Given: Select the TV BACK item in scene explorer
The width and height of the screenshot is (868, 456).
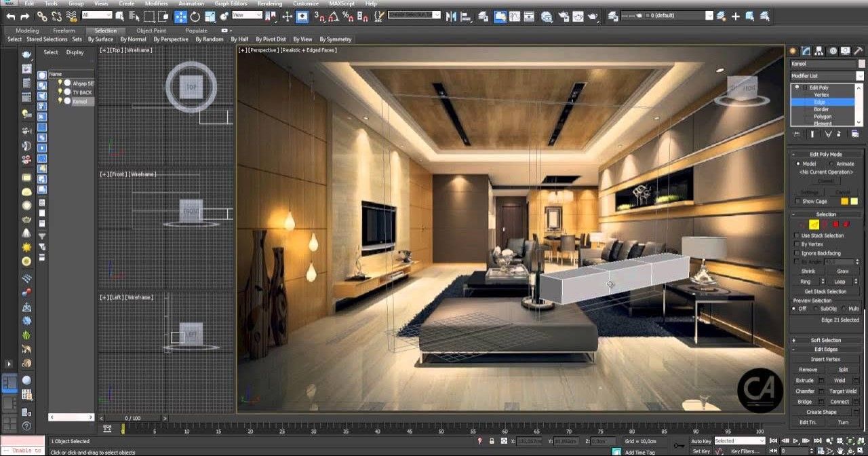Looking at the screenshot, I should point(82,92).
